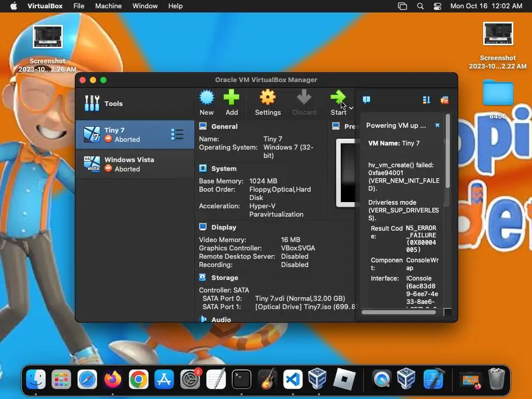Open Finder from the Dock
Screen dimensions: 532x399
[x=36, y=379]
